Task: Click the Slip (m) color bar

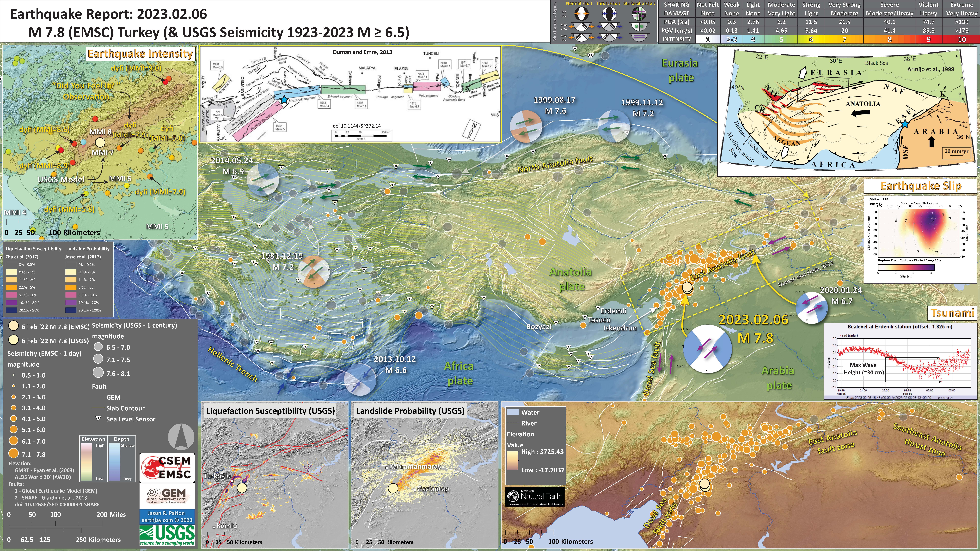Action: (906, 267)
